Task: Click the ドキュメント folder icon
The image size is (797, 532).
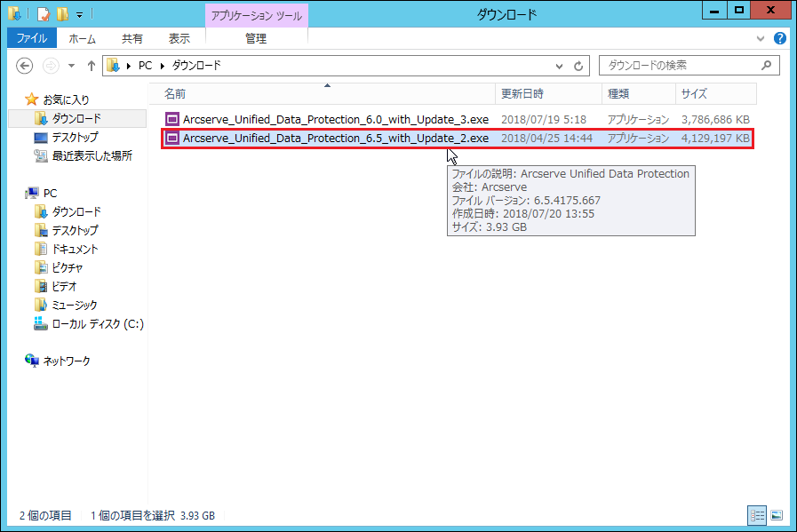Action: pos(41,249)
